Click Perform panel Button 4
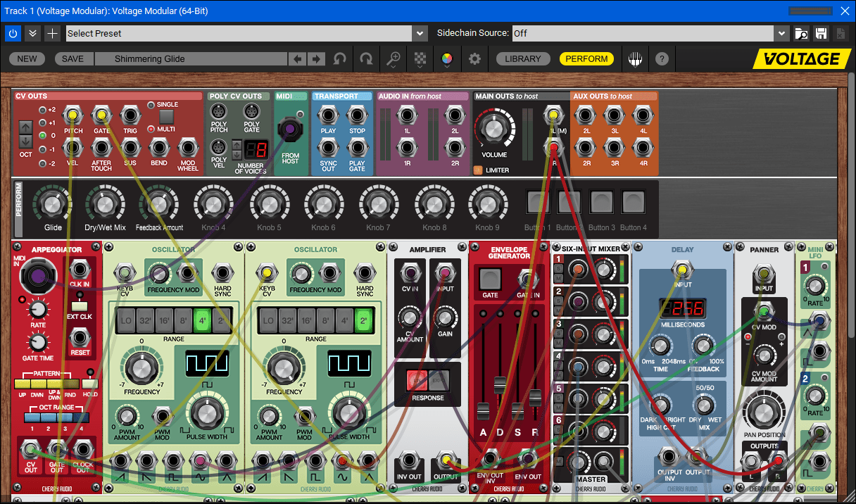 pos(634,203)
